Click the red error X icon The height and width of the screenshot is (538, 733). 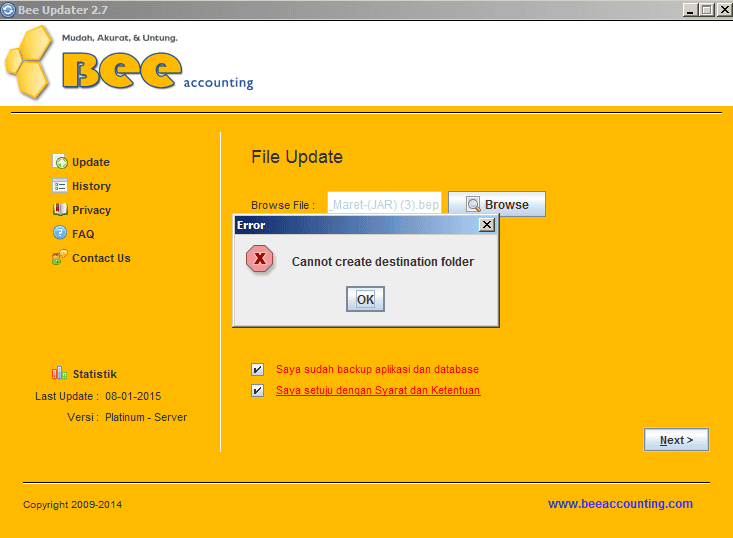260,260
